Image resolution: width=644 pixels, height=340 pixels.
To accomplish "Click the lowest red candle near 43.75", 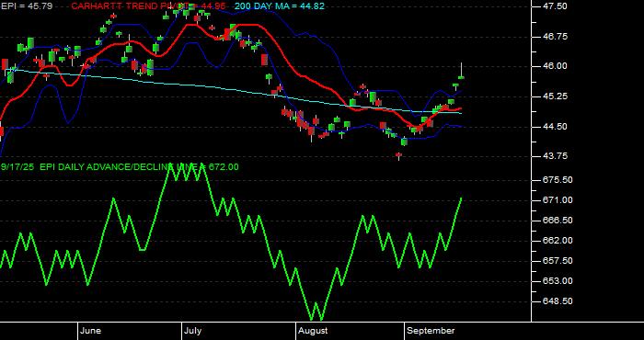I will click(x=398, y=155).
